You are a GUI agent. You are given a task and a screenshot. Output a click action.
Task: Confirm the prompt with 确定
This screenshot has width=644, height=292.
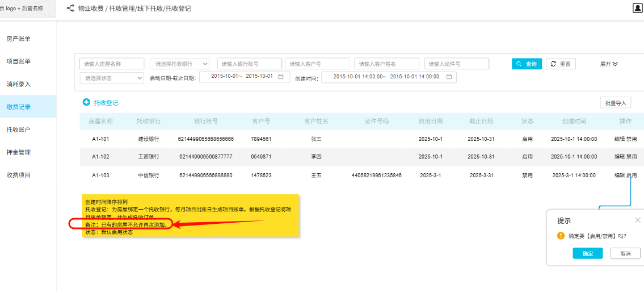(x=588, y=253)
